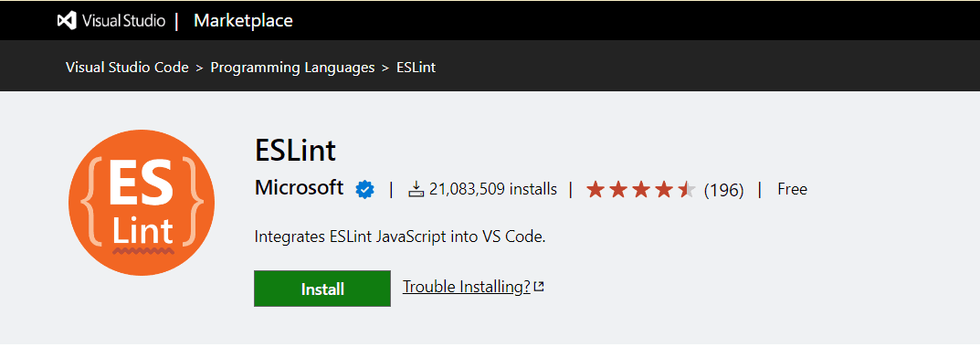Select the ESLint breadcrumb item
Screen dimensions: 980x347
416,67
